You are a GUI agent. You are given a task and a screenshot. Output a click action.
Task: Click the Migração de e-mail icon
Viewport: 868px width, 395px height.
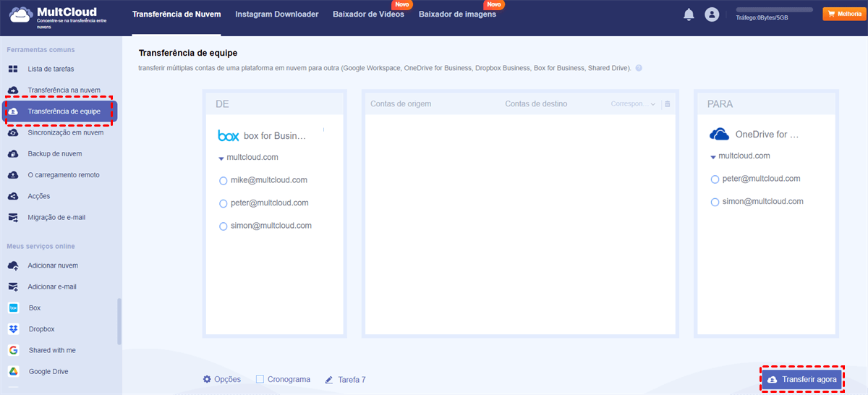tap(13, 217)
